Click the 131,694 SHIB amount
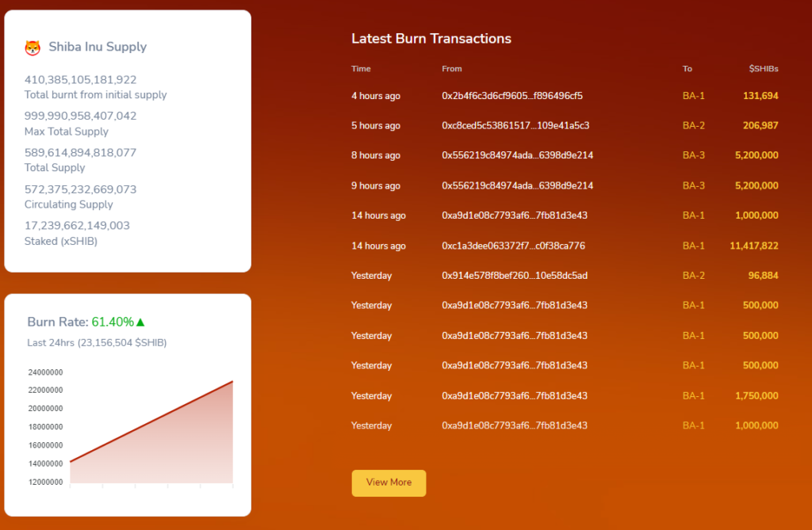 (x=760, y=96)
